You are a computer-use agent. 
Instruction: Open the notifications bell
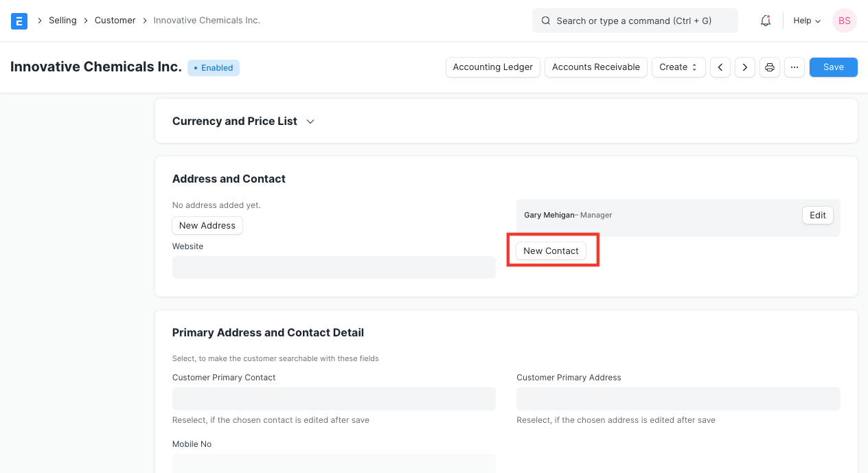pyautogui.click(x=766, y=21)
